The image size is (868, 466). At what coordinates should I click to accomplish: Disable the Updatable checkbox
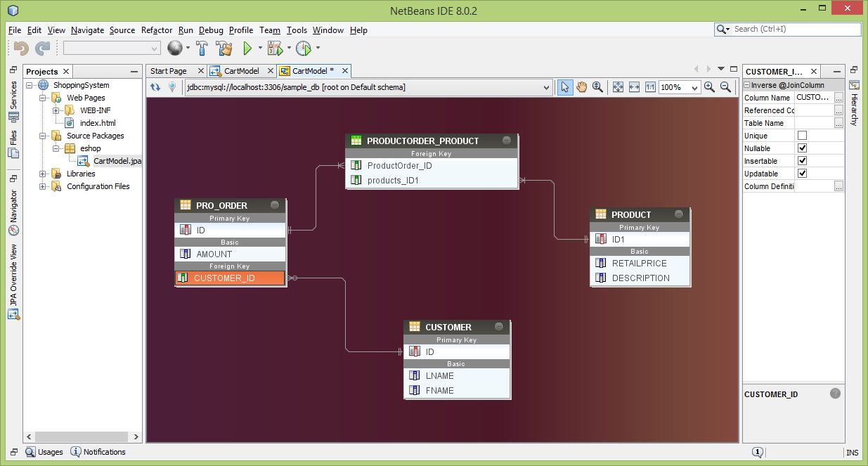pos(802,174)
